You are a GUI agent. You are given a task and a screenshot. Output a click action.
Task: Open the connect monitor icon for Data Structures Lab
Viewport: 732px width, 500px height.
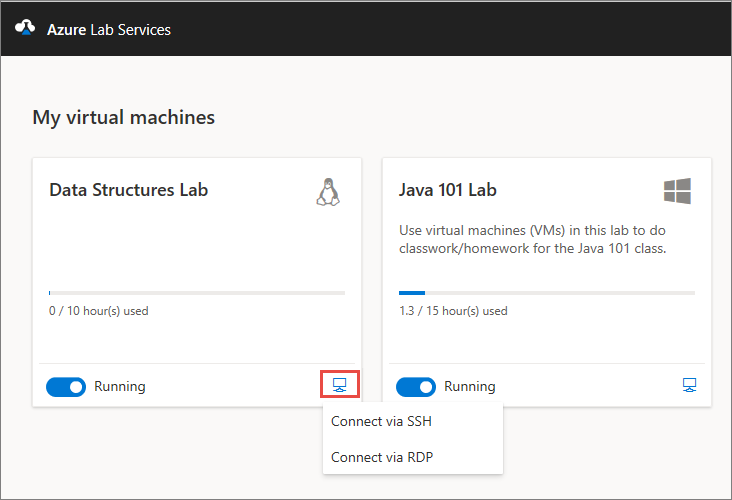[339, 385]
